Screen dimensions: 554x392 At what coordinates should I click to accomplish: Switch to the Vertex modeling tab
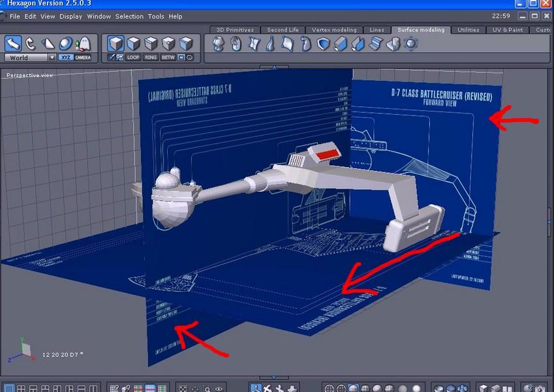pyautogui.click(x=334, y=30)
